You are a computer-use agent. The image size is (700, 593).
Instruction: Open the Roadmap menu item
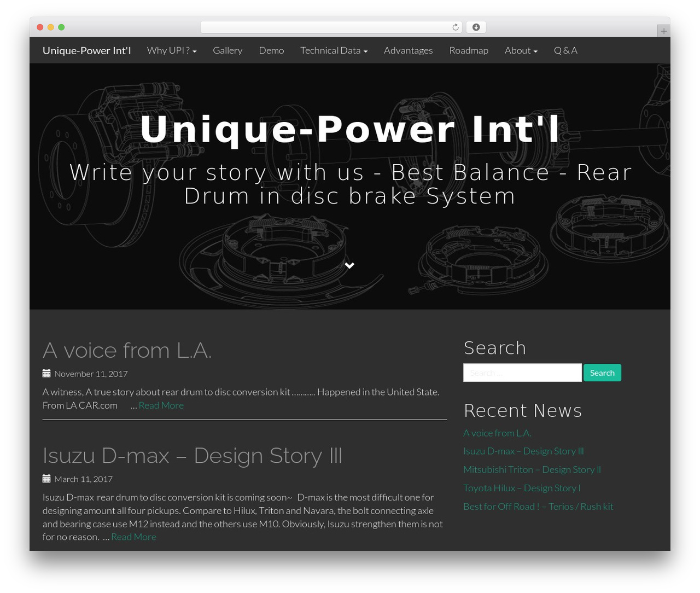tap(469, 50)
